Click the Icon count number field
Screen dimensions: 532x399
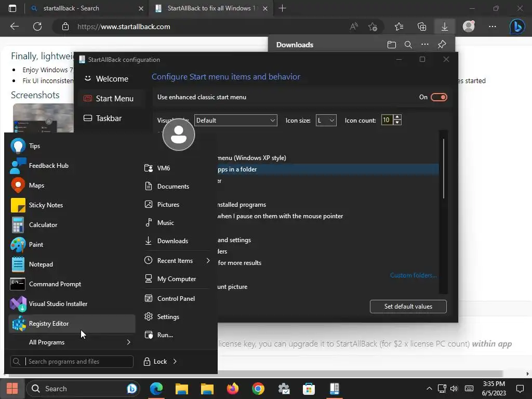pyautogui.click(x=387, y=120)
